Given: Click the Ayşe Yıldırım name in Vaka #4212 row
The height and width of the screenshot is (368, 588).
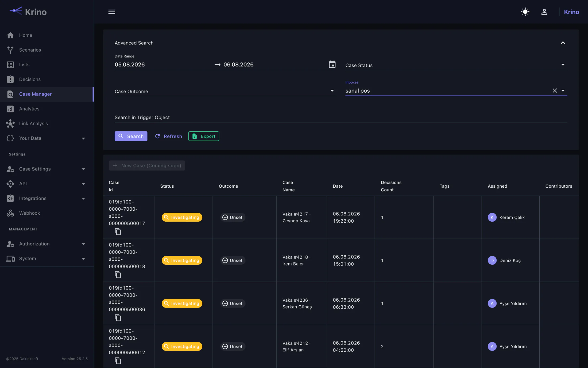Looking at the screenshot, I should [x=513, y=347].
